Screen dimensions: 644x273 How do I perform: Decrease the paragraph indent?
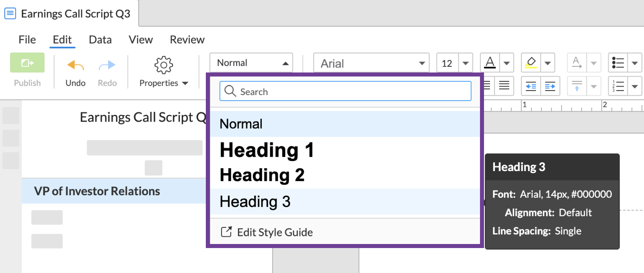(x=531, y=86)
